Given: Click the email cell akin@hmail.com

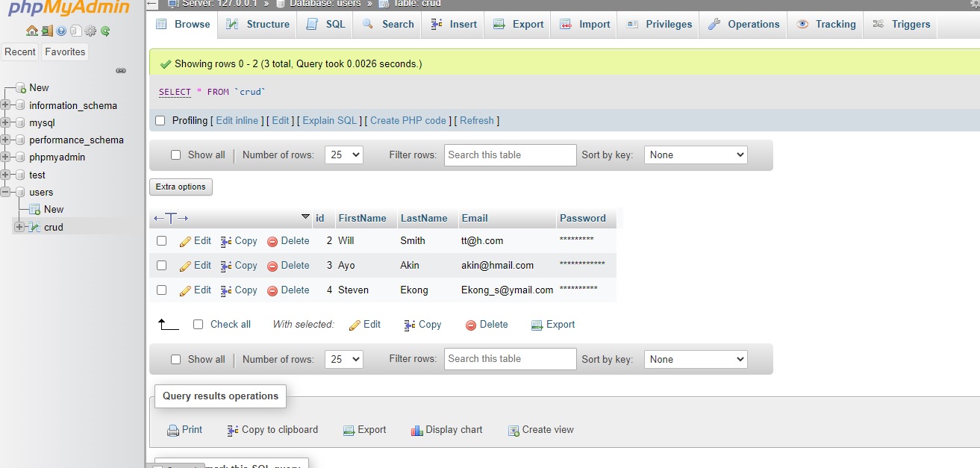Looking at the screenshot, I should [x=497, y=265].
